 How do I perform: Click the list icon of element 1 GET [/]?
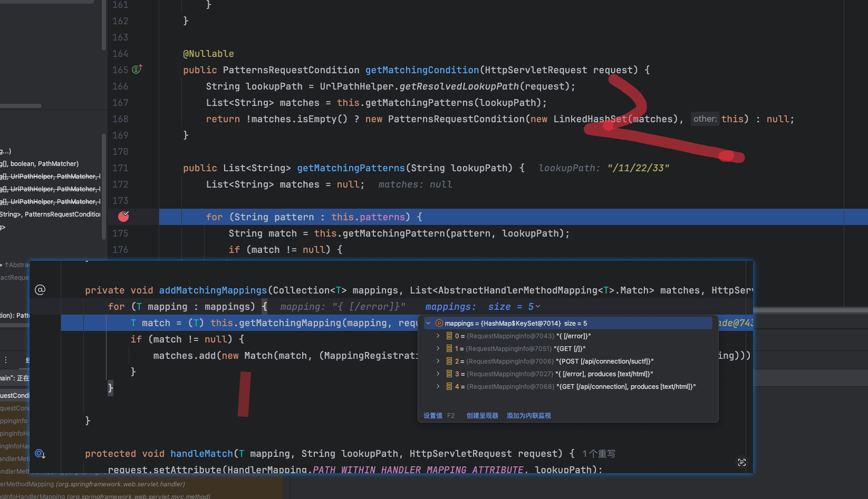coord(449,349)
